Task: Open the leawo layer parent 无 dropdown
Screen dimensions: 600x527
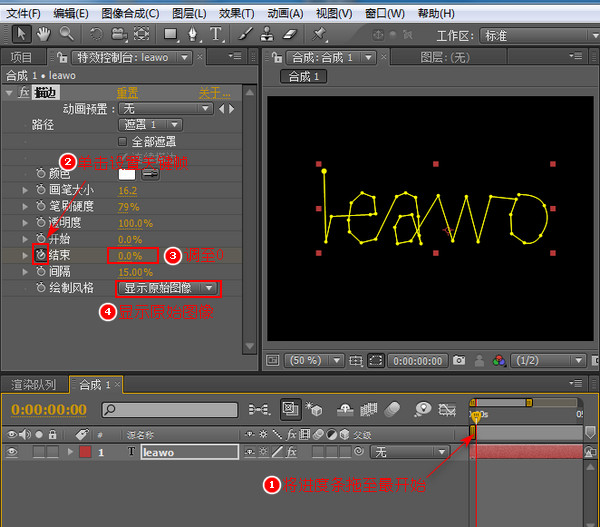Action: [409, 452]
